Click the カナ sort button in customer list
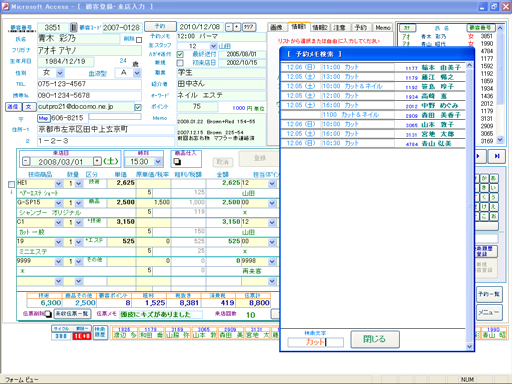This screenshot has height=384, width=512. click(407, 28)
